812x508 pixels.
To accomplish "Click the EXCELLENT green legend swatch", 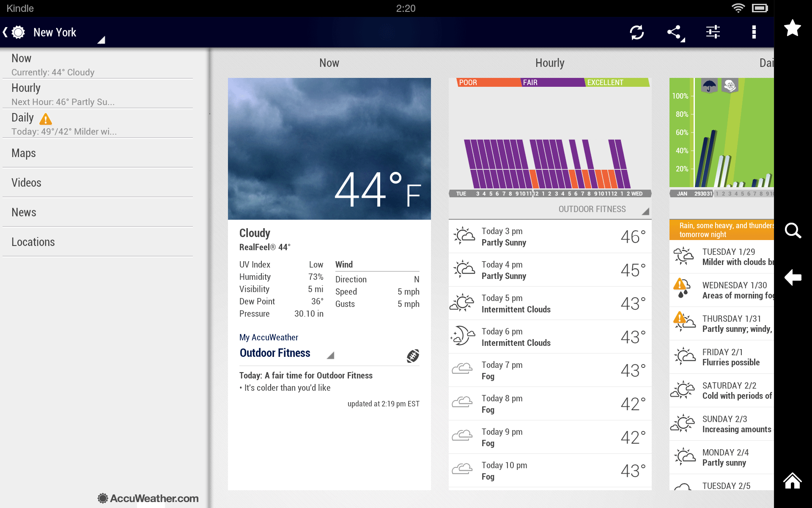I will click(x=617, y=82).
